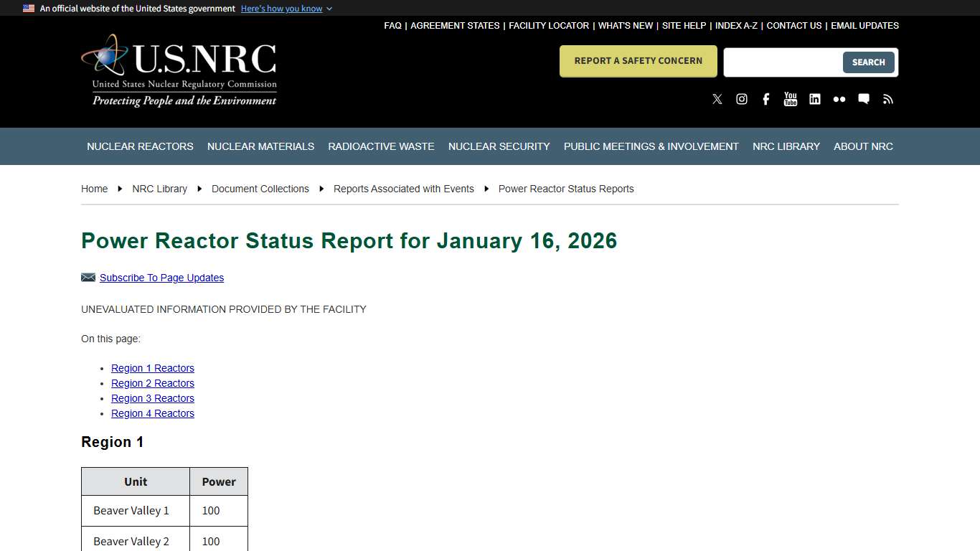Open the NRC blog comment icon
The height and width of the screenshot is (551, 980).
tap(863, 99)
